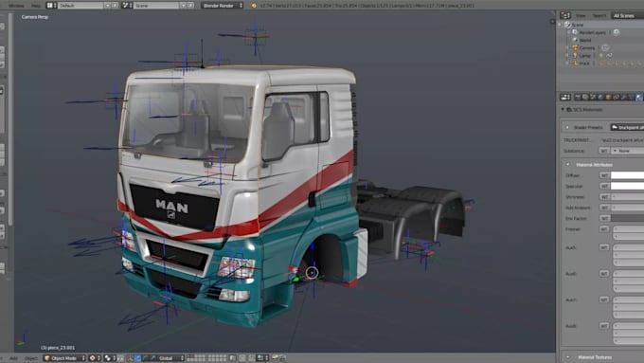Click the Specular color swatch
The width and height of the screenshot is (644, 363).
pyautogui.click(x=627, y=186)
